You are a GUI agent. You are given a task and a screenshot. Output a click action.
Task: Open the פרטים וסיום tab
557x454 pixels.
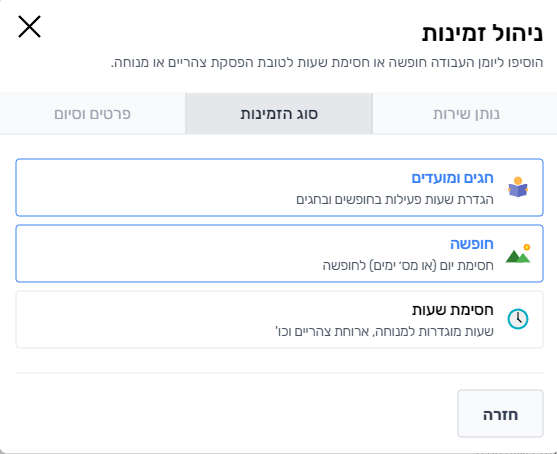pyautogui.click(x=92, y=114)
